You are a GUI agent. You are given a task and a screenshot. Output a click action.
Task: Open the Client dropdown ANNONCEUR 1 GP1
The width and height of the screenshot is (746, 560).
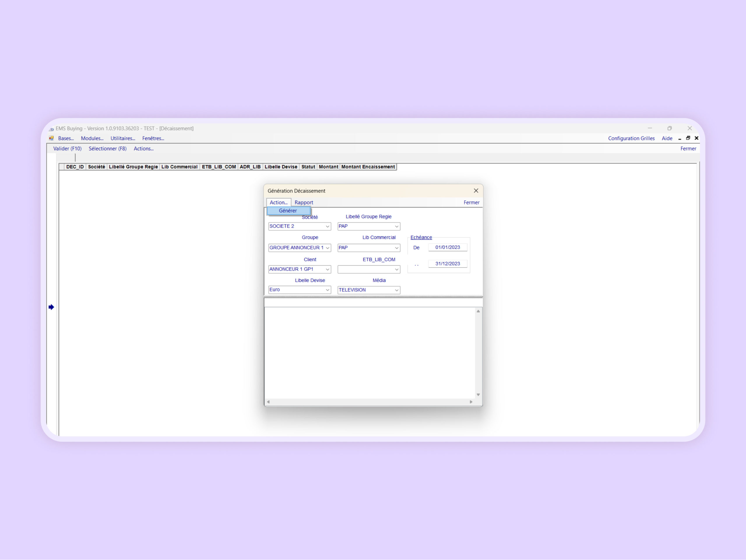click(x=327, y=270)
